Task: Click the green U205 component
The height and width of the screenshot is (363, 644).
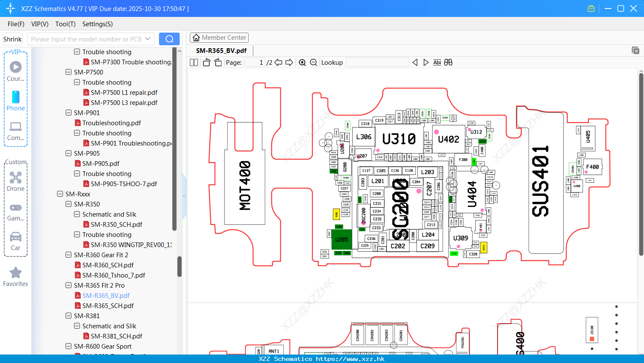Action: click(342, 239)
